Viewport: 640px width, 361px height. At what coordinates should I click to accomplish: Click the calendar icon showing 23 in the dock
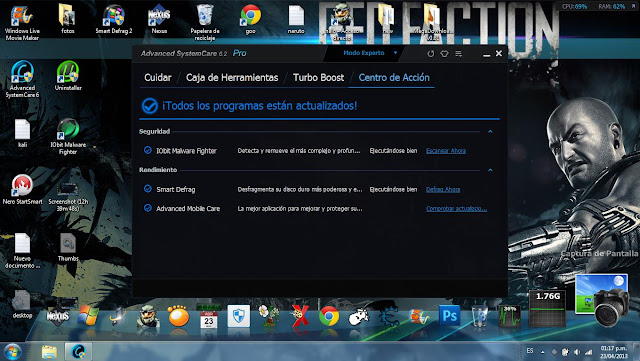pyautogui.click(x=209, y=318)
